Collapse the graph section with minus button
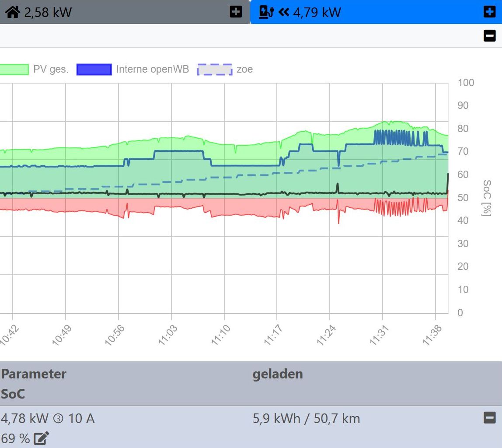The width and height of the screenshot is (502, 448). coord(489,35)
